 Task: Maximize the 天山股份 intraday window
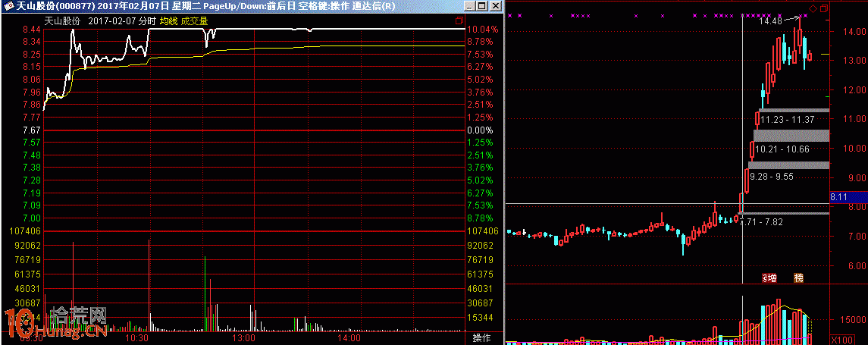point(481,6)
